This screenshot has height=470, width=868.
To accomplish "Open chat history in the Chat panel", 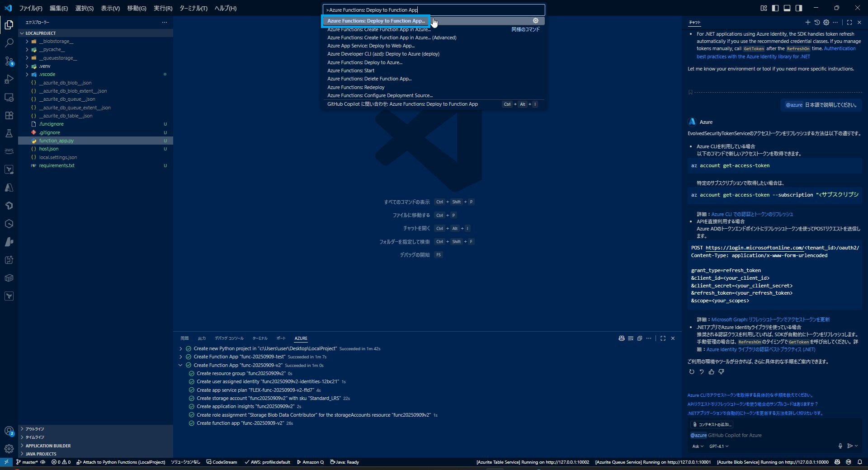I will pos(817,22).
